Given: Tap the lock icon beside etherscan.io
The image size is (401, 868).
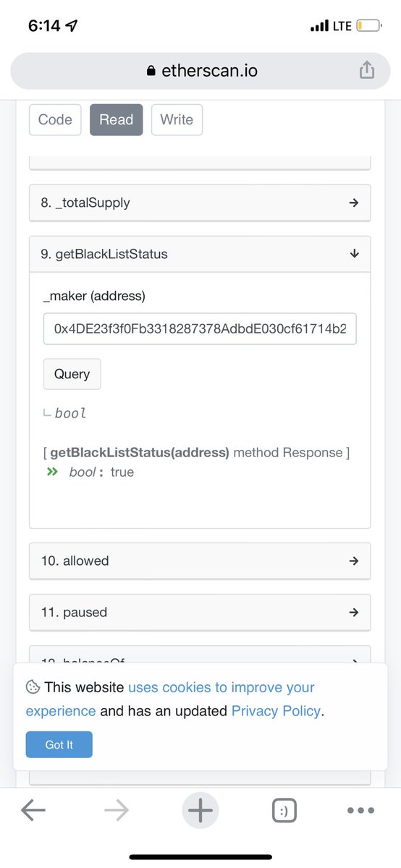Looking at the screenshot, I should coord(151,71).
